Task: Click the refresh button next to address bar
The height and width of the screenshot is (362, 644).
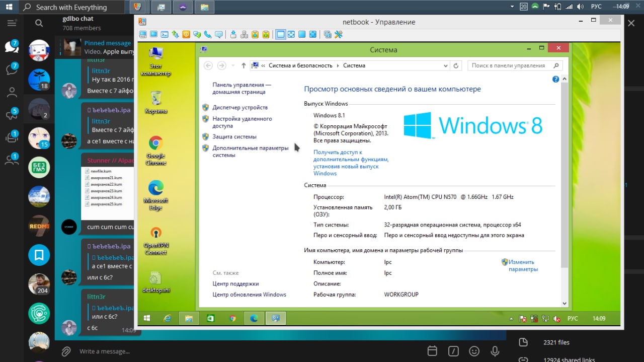Action: click(456, 65)
